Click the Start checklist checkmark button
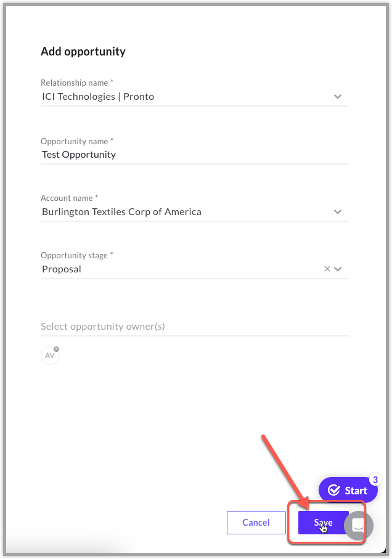 pos(348,490)
